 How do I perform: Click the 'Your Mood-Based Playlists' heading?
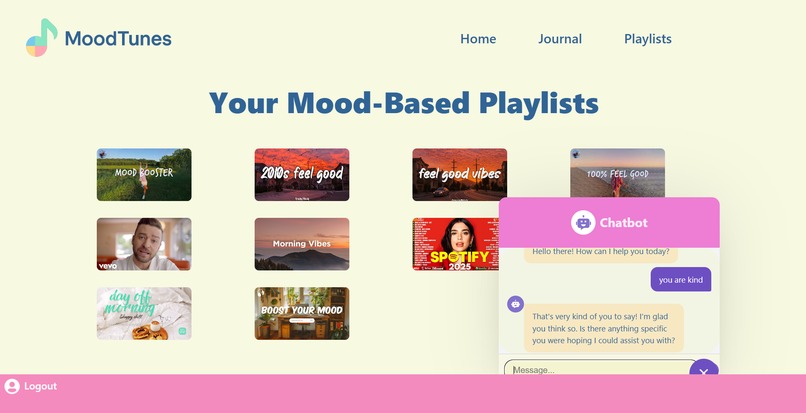point(404,103)
